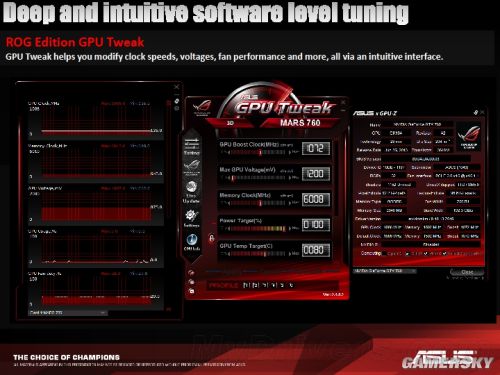Click the Memory Size value in GPU-Z
Viewport: 500px width, 375px height.
(394, 210)
